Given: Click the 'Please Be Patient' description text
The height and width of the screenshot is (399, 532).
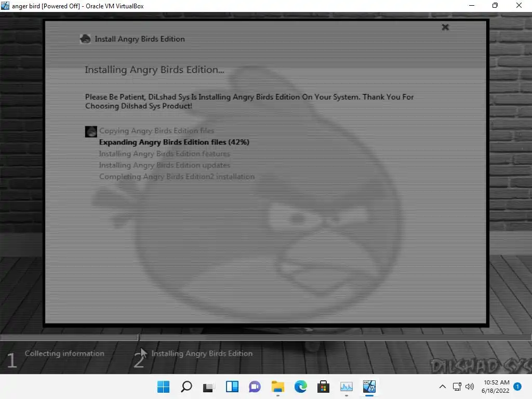Looking at the screenshot, I should click(249, 101).
